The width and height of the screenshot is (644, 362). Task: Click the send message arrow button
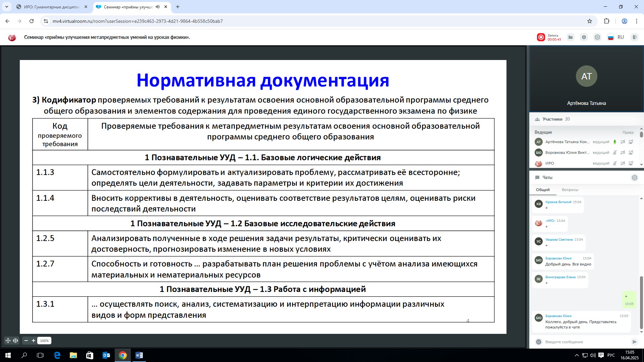pyautogui.click(x=634, y=342)
